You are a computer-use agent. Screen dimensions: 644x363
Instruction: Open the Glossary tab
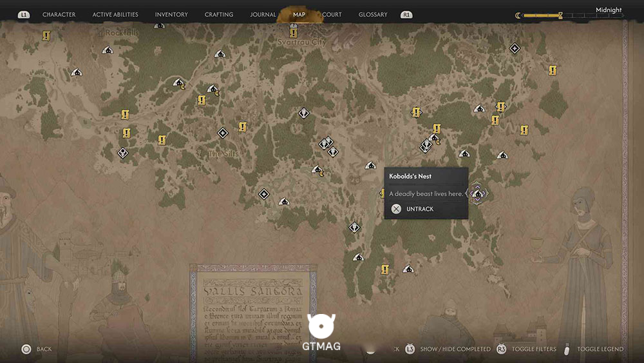(x=373, y=14)
